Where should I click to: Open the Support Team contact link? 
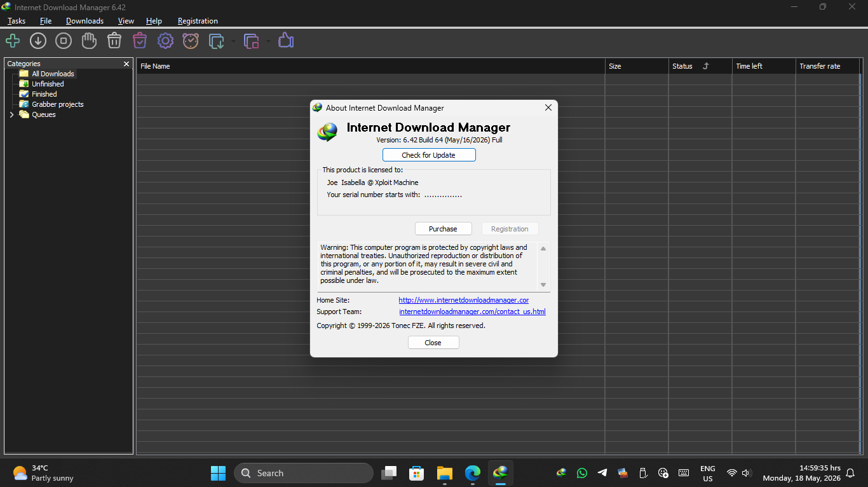click(472, 312)
